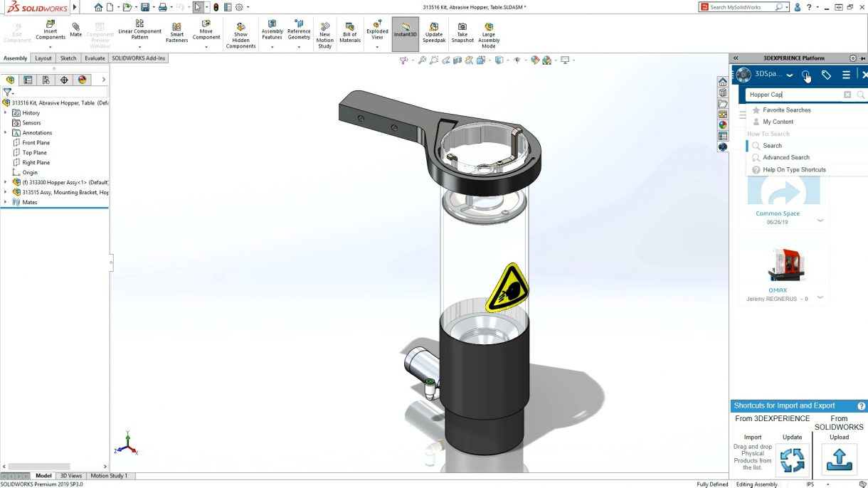The width and height of the screenshot is (868, 488).
Task: Expand the 313515 Assy Mounting Bracket node
Action: 5,192
